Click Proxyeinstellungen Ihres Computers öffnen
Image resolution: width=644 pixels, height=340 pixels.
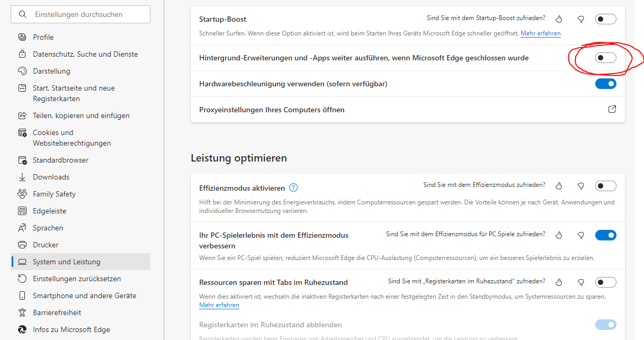(408, 110)
